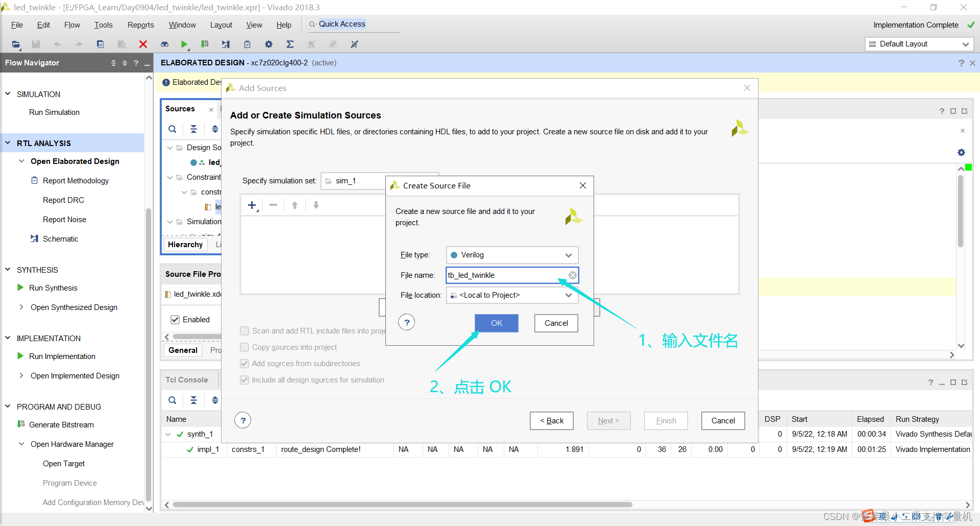This screenshot has height=526, width=980.
Task: Toggle Scan and add RTL include files
Action: pyautogui.click(x=244, y=331)
